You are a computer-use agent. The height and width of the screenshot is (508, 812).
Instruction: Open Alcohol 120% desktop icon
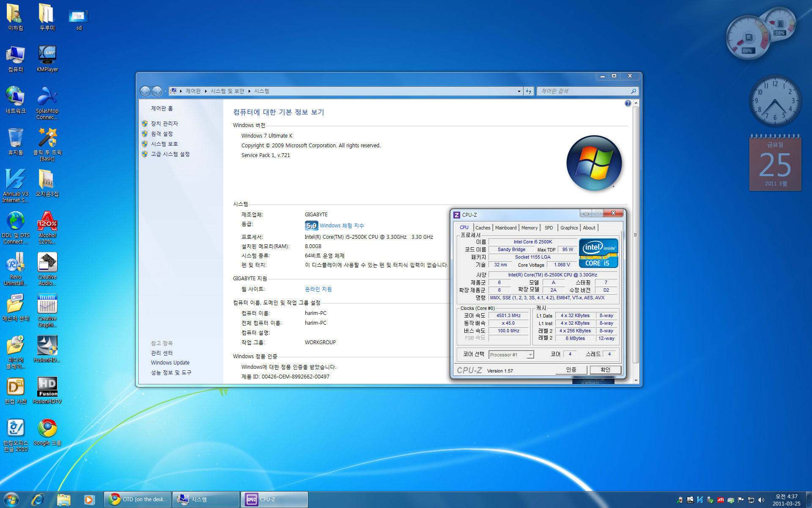pyautogui.click(x=47, y=227)
